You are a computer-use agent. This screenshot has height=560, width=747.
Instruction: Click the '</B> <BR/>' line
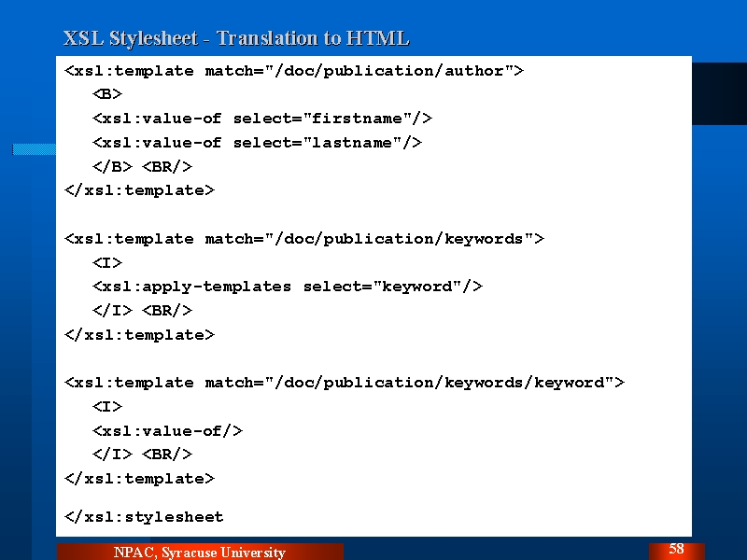[x=143, y=167]
